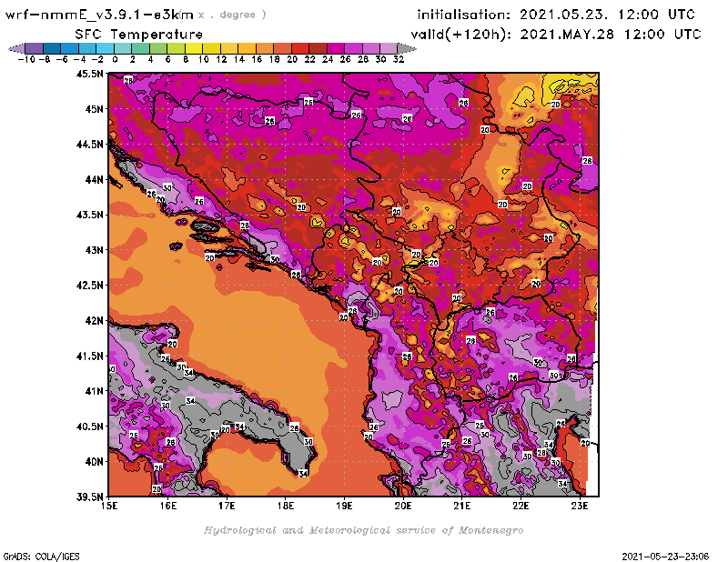Pick legend swatch between 2 and 4
The height and width of the screenshot is (562, 728).
(140, 48)
